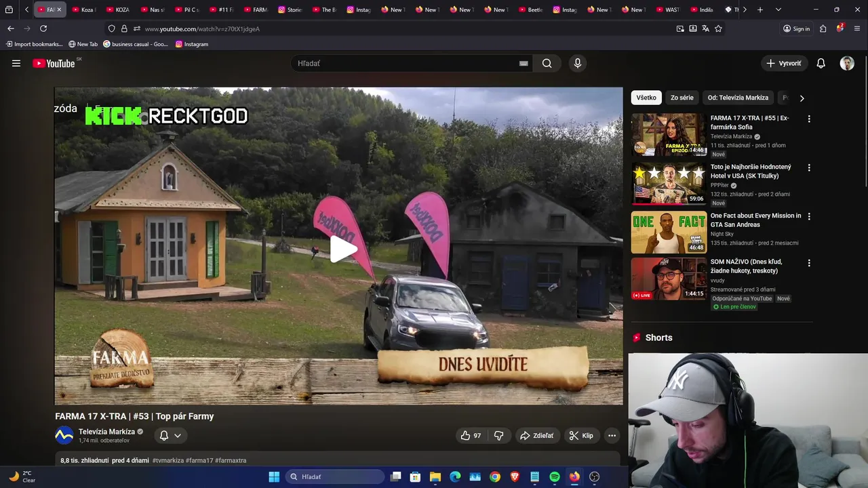Screen dimensions: 868x488
Task: Bookmark this page with the star
Action: click(x=718, y=28)
